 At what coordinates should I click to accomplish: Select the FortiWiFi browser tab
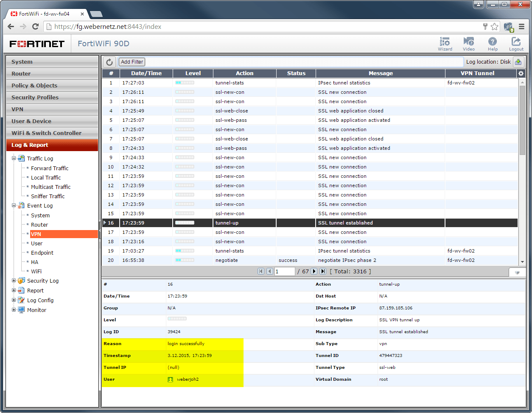pyautogui.click(x=45, y=14)
